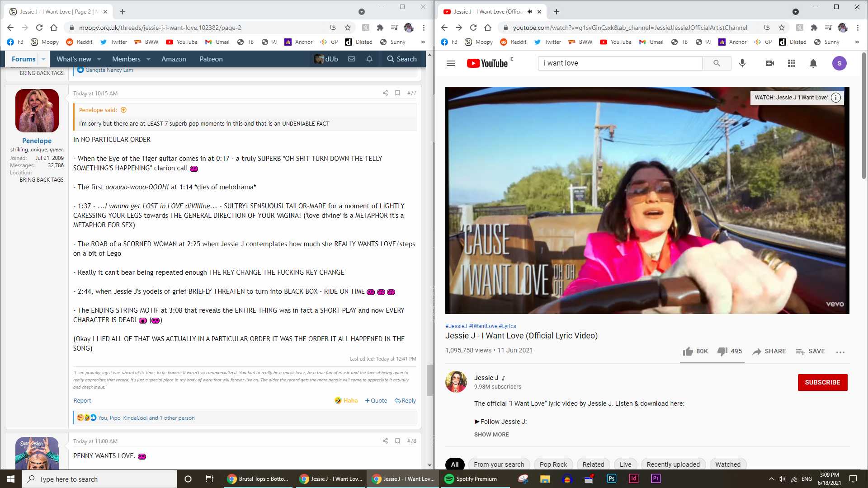This screenshot has width=868, height=488.
Task: Open the YouTube Create video camera icon
Action: 770,63
